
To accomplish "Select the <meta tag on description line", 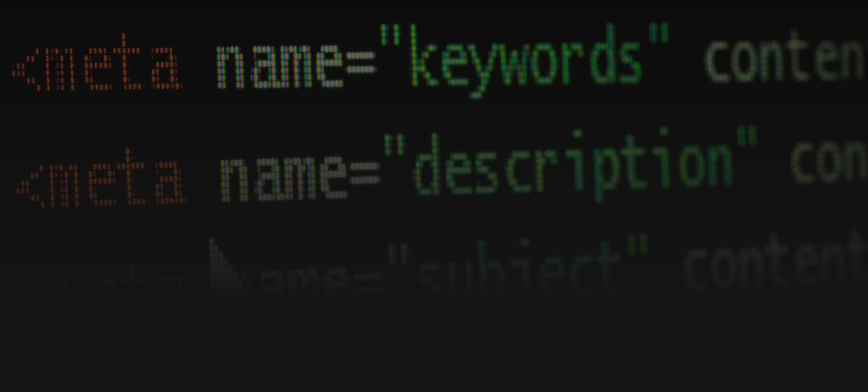I will 101,179.
